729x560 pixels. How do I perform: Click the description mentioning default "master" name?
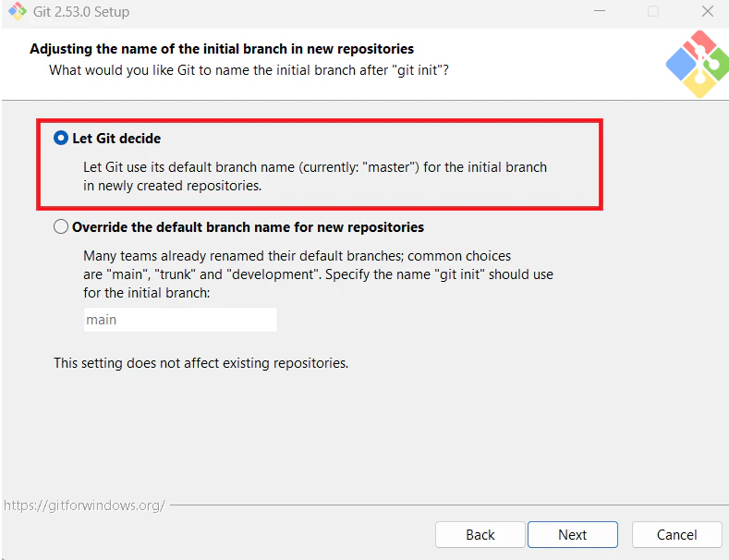(315, 177)
